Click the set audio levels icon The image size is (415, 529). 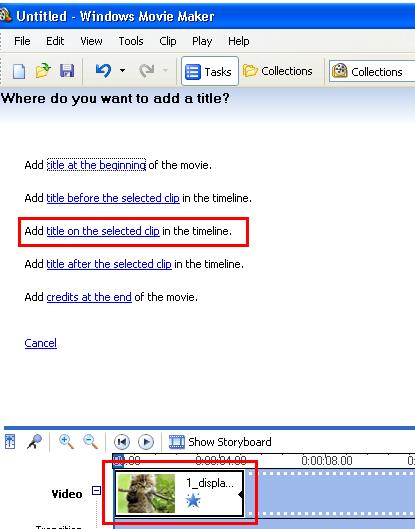point(10,442)
